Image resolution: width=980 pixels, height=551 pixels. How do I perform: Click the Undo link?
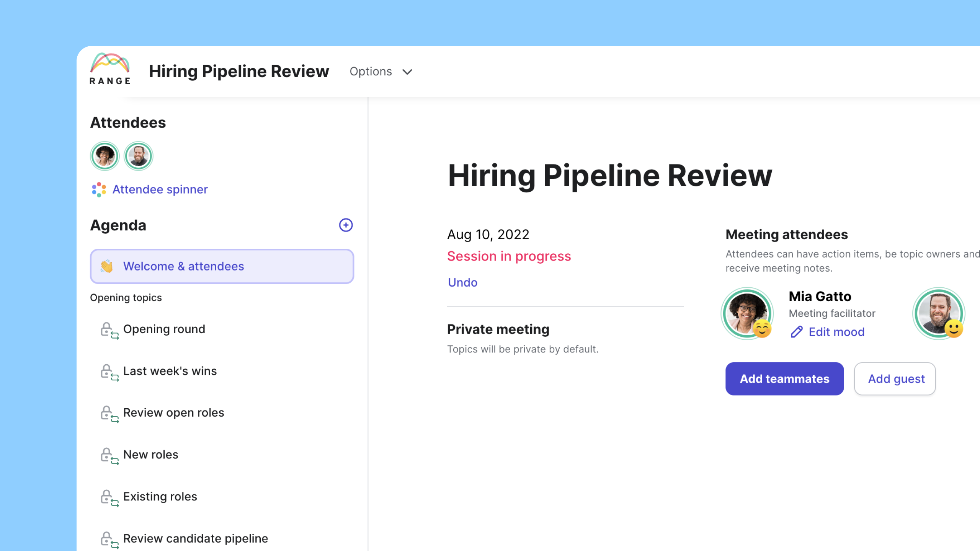point(463,282)
